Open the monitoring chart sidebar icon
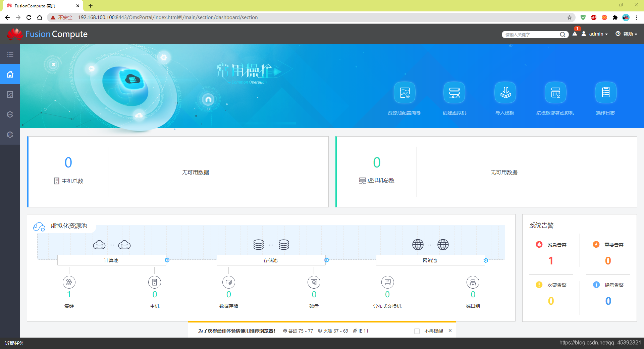This screenshot has height=349, width=644. click(10, 94)
